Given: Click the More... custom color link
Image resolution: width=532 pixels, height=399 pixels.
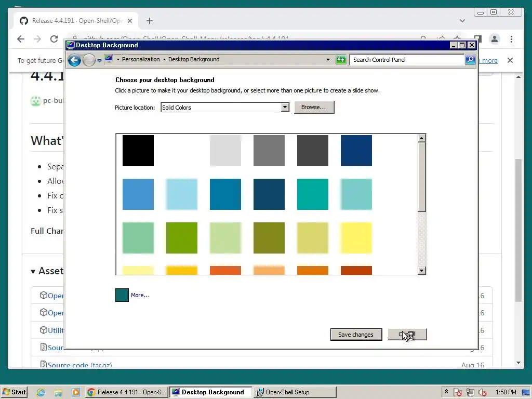Looking at the screenshot, I should 140,295.
